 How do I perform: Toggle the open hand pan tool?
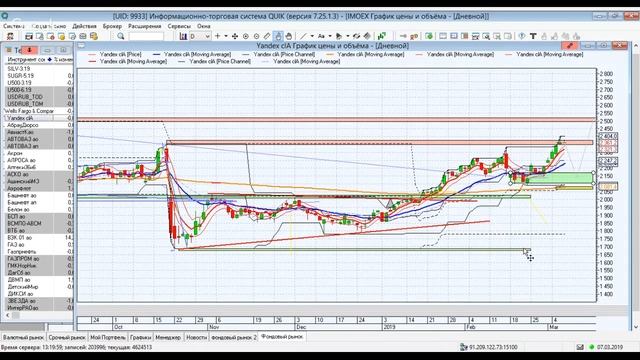click(289, 36)
